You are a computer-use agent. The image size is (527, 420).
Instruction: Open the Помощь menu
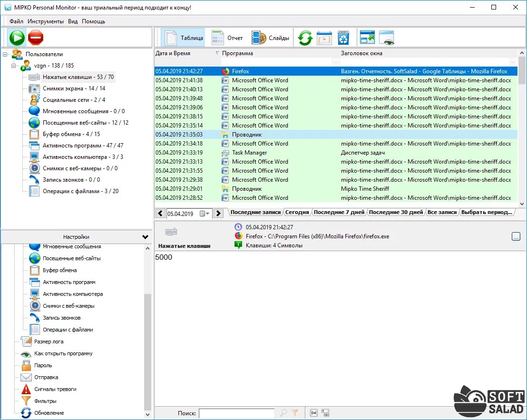click(93, 21)
